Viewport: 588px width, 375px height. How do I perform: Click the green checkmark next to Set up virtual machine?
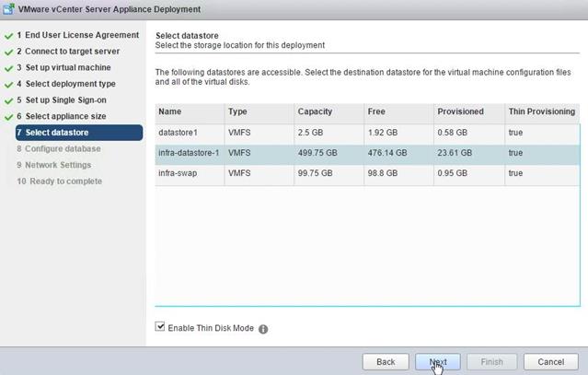[8, 68]
